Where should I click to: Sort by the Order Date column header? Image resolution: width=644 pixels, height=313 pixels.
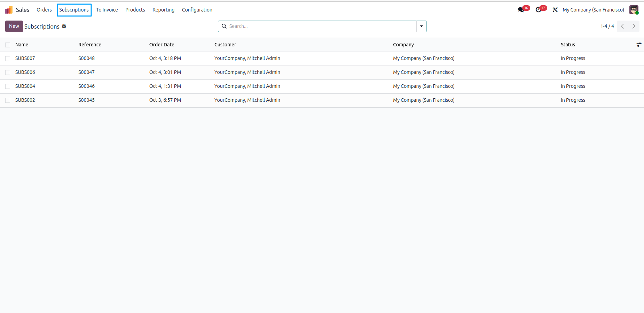pyautogui.click(x=162, y=45)
